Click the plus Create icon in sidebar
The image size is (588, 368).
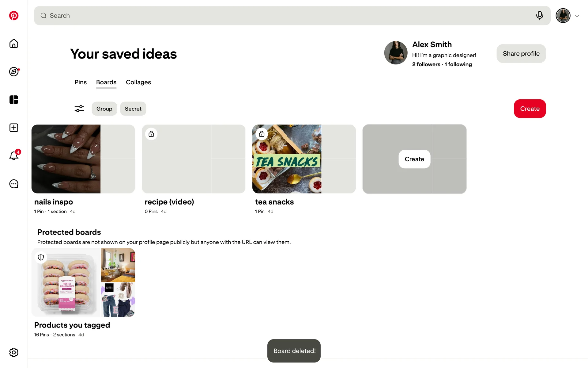click(x=14, y=128)
